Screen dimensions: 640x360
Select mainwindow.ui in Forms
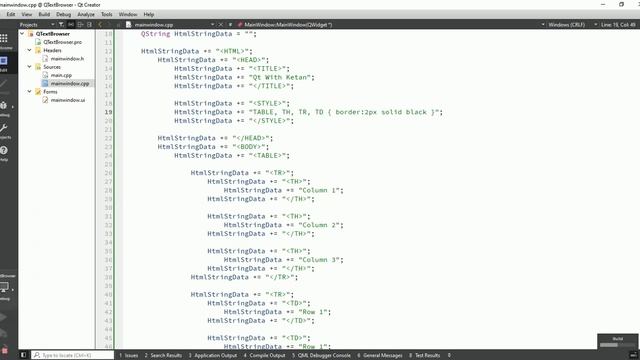click(x=68, y=100)
